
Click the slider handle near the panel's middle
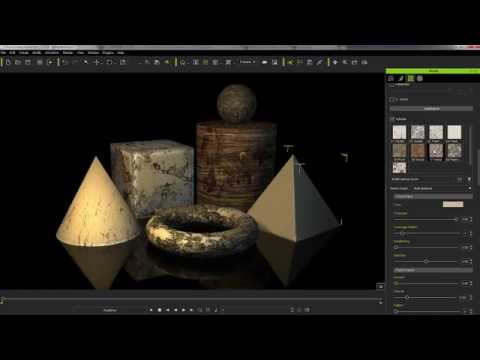point(426,261)
